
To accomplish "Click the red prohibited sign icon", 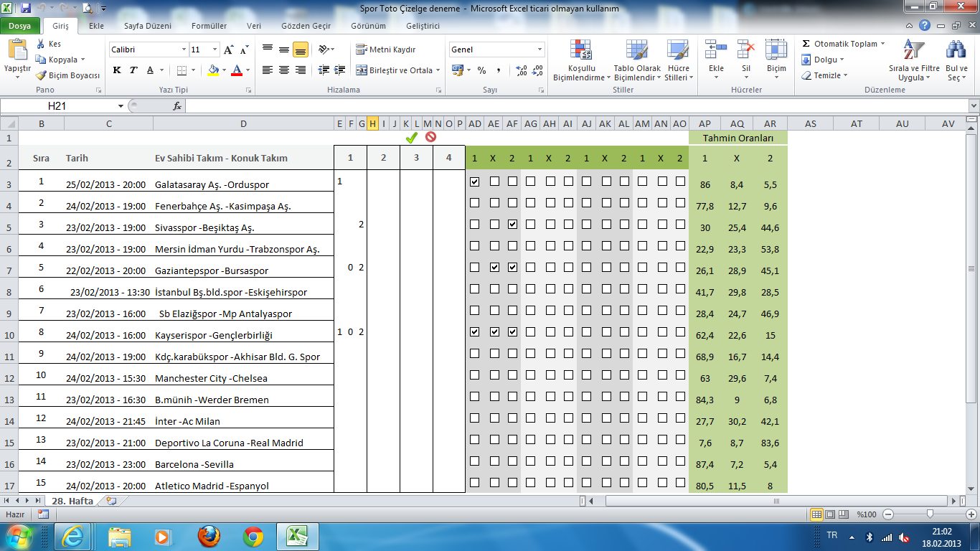I will coord(430,137).
